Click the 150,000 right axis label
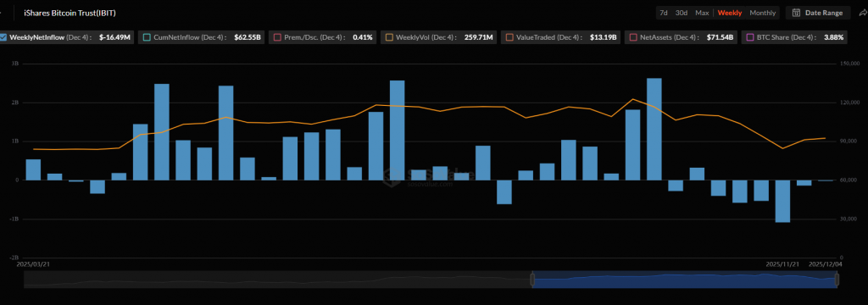The height and width of the screenshot is (305, 868). [x=849, y=64]
